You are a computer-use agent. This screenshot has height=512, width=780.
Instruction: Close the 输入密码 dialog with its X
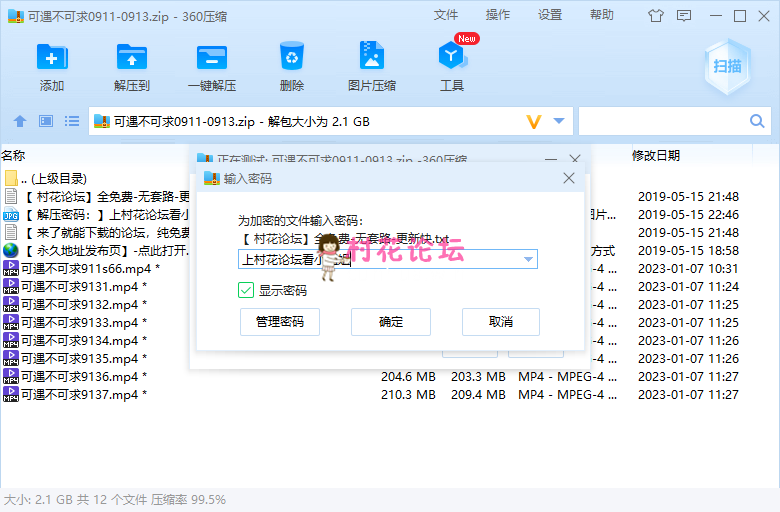pos(569,178)
